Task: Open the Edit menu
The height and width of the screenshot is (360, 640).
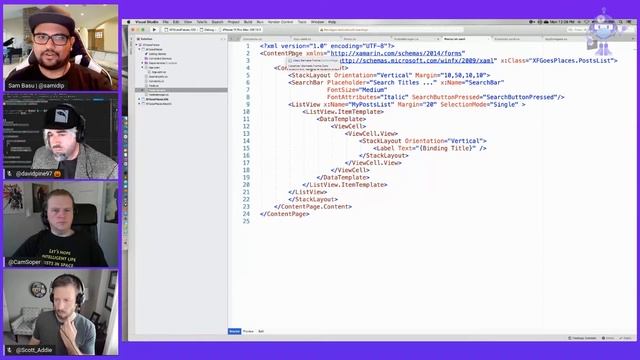Action: [x=176, y=22]
